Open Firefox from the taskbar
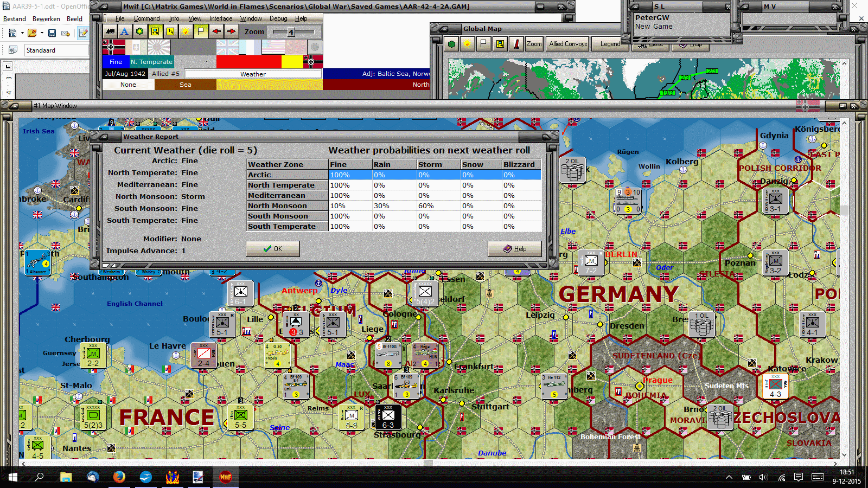Screen dimensions: 868x488 [x=119, y=477]
